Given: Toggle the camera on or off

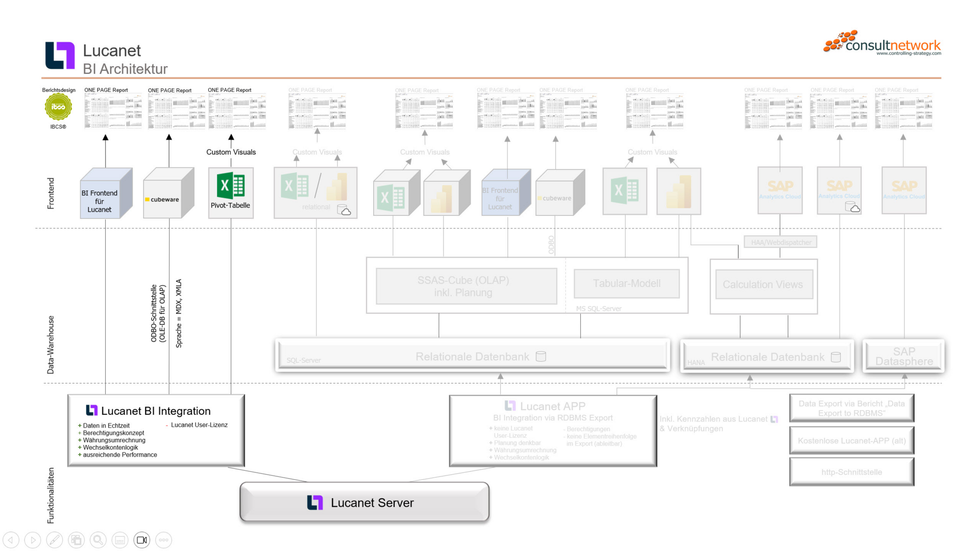Looking at the screenshot, I should tap(141, 539).
